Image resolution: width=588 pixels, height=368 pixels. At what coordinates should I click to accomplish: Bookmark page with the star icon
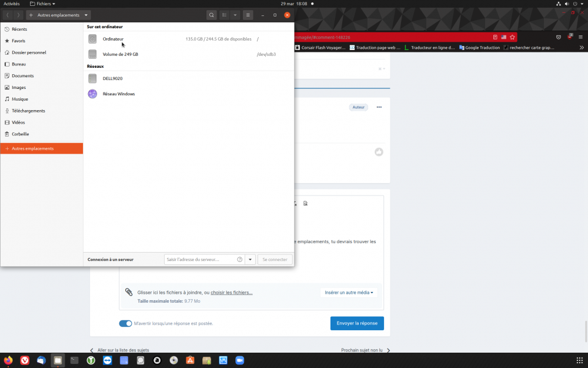click(x=512, y=37)
